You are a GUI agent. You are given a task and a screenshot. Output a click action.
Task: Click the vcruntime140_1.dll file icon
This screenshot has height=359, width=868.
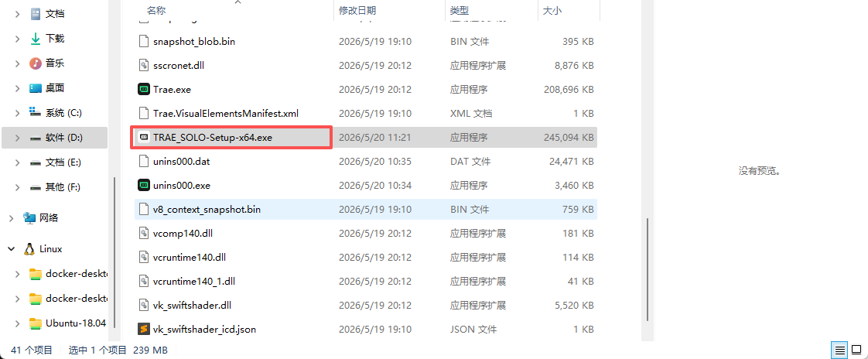pos(144,281)
